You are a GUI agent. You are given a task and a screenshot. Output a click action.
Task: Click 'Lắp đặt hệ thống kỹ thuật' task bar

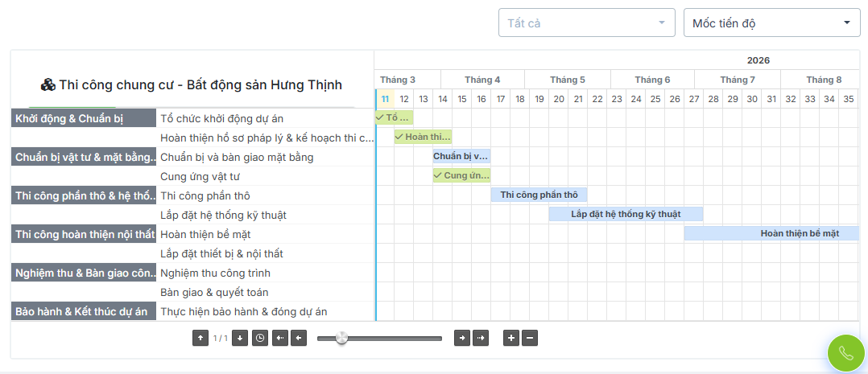[626, 214]
